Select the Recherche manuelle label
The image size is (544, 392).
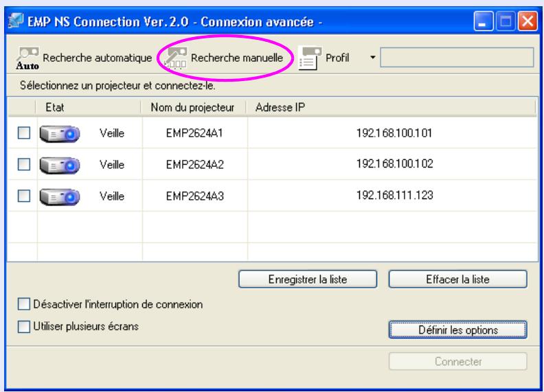(237, 58)
